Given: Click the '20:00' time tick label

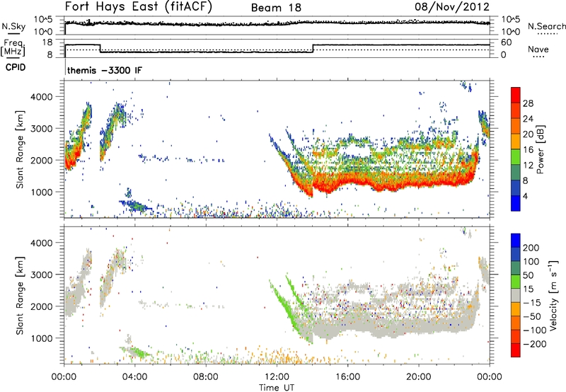Looking at the screenshot, I should (419, 377).
